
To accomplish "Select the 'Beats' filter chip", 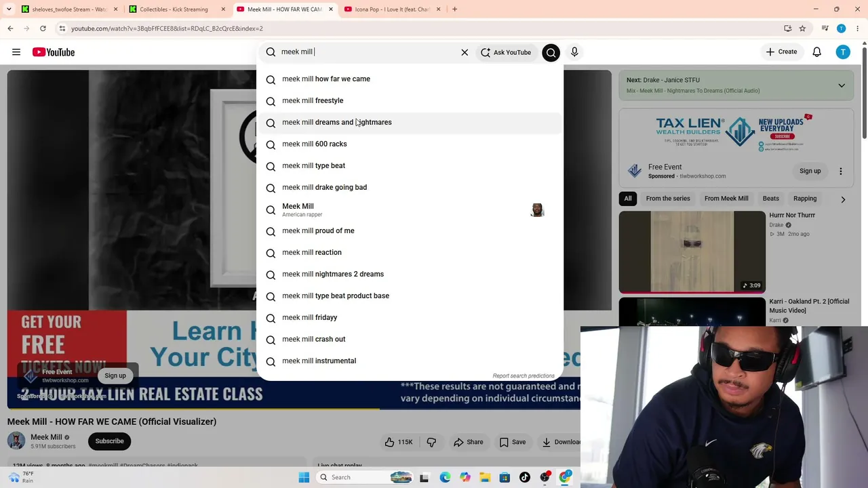I will (771, 199).
